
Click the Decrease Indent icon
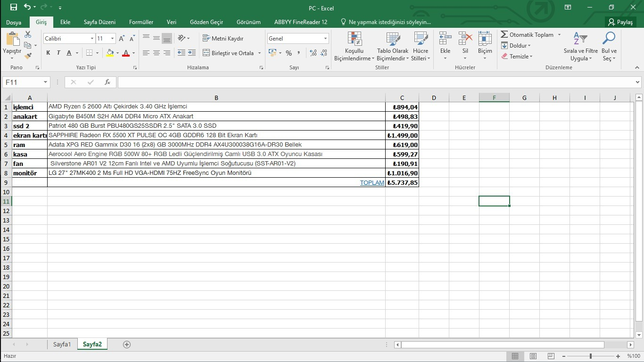(182, 53)
